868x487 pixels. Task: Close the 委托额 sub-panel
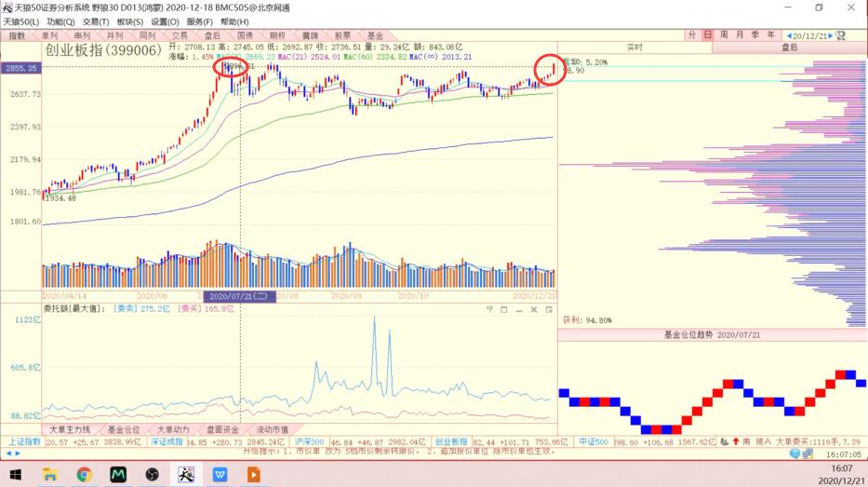coord(534,310)
